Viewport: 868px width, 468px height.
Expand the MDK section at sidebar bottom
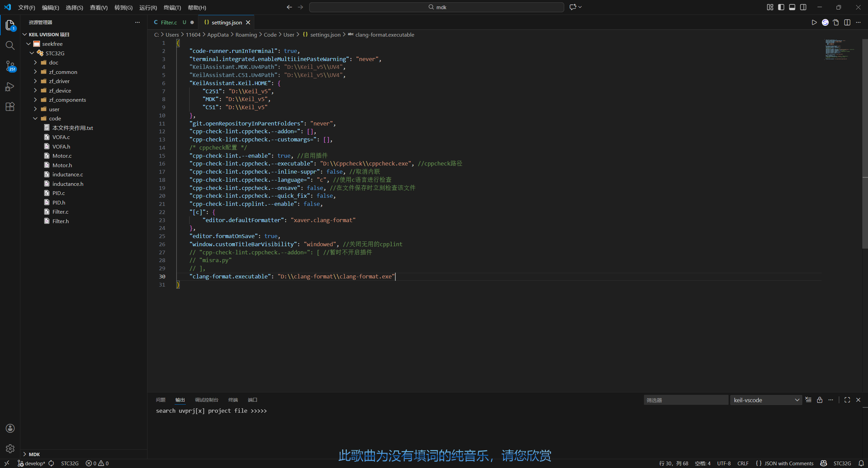(24, 454)
